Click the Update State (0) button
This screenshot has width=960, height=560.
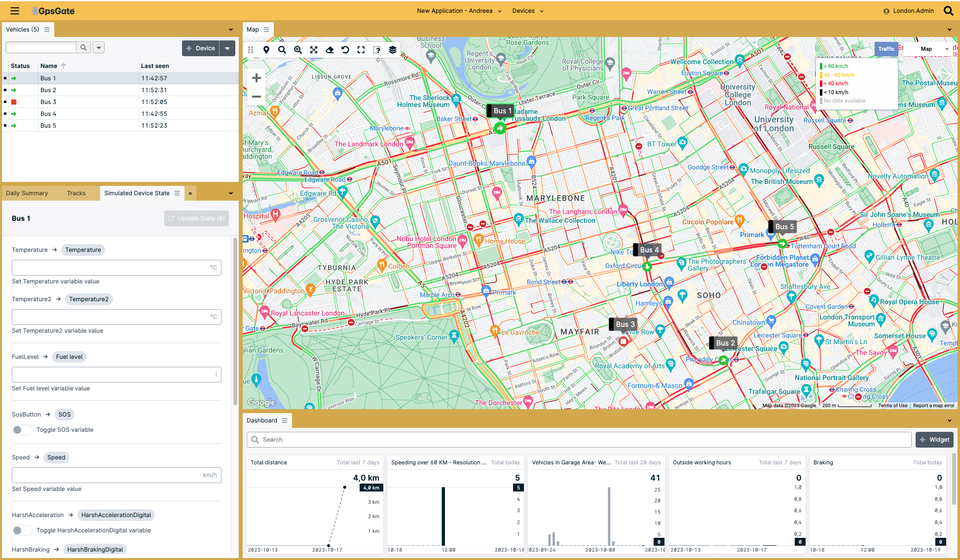tap(196, 218)
